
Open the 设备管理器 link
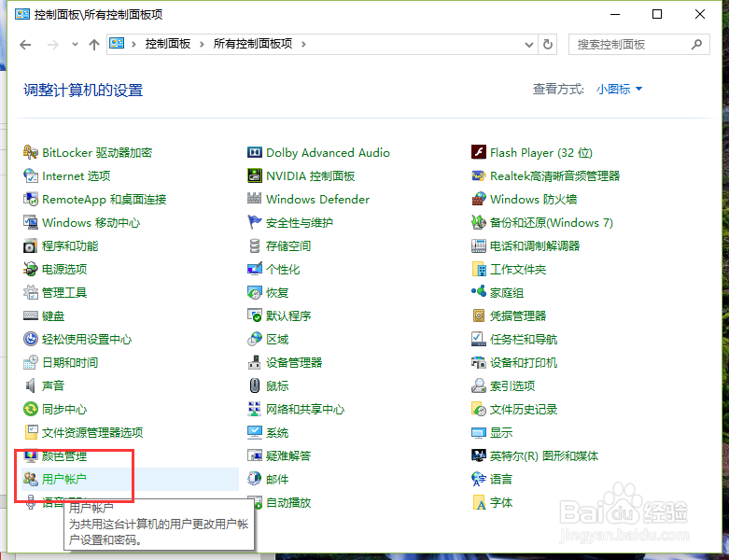point(294,362)
